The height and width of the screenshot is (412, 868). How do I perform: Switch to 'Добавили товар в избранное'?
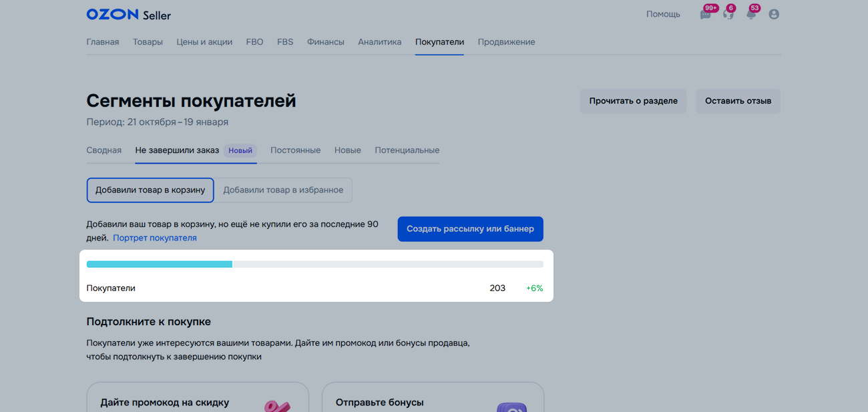point(283,190)
